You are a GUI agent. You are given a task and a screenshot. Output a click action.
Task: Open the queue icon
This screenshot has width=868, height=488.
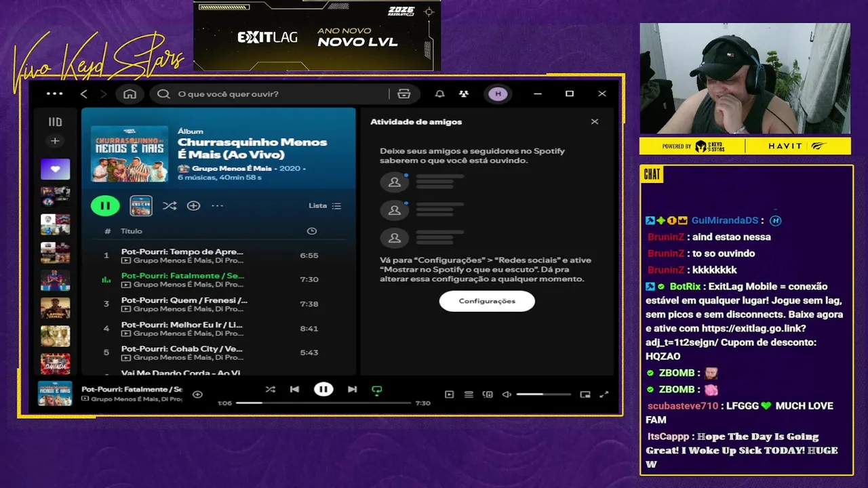[468, 394]
